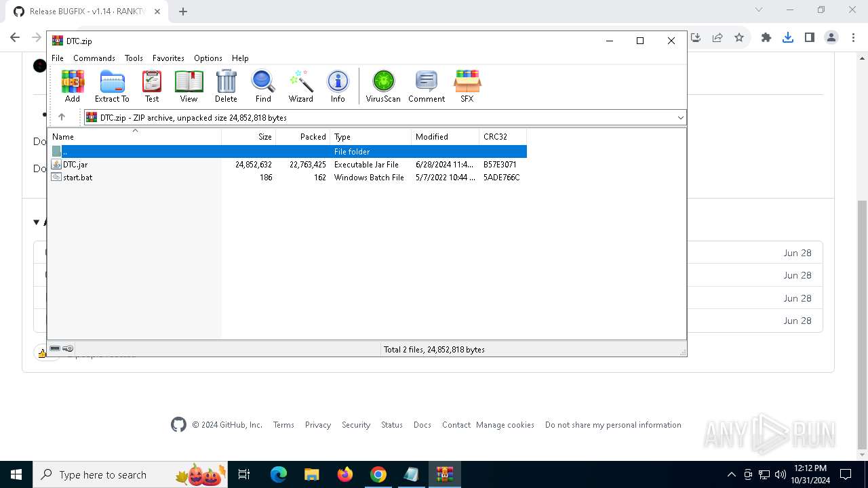
Task: Click the start.bat file icon
Action: point(56,177)
